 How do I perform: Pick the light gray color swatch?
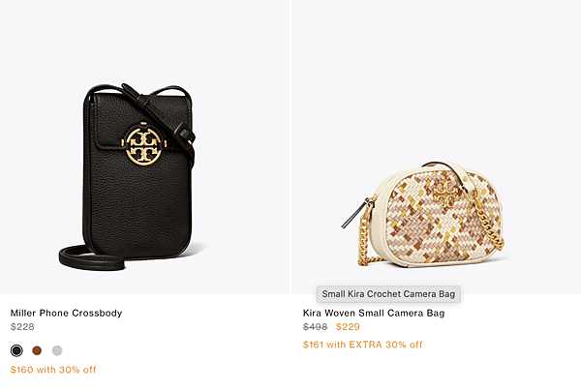(x=57, y=350)
